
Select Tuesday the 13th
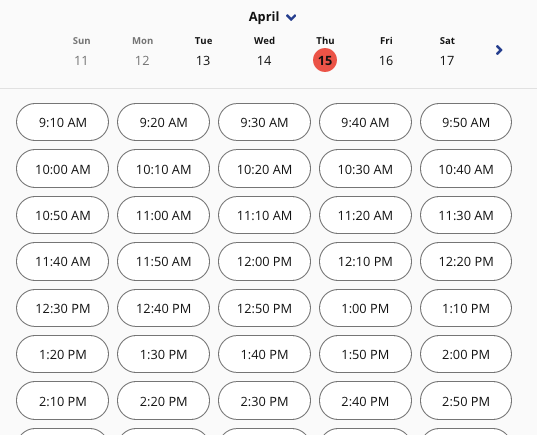(203, 51)
